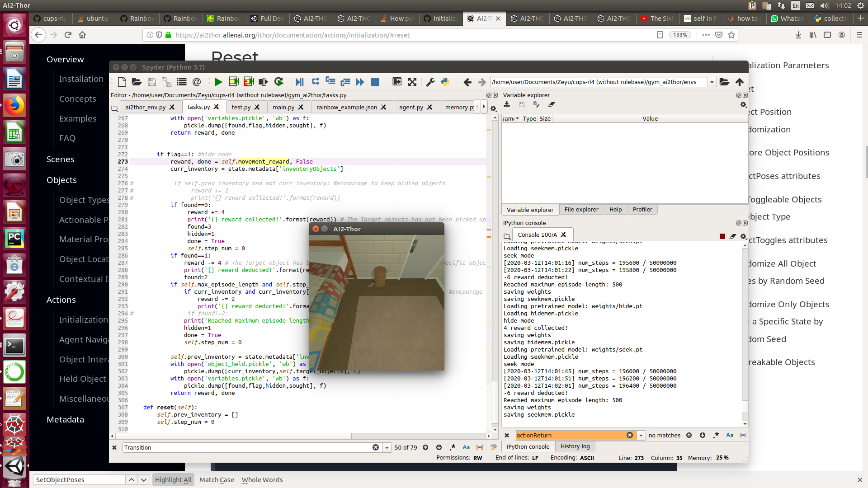
Task: Toggle whole words in editor search
Action: pos(480,447)
